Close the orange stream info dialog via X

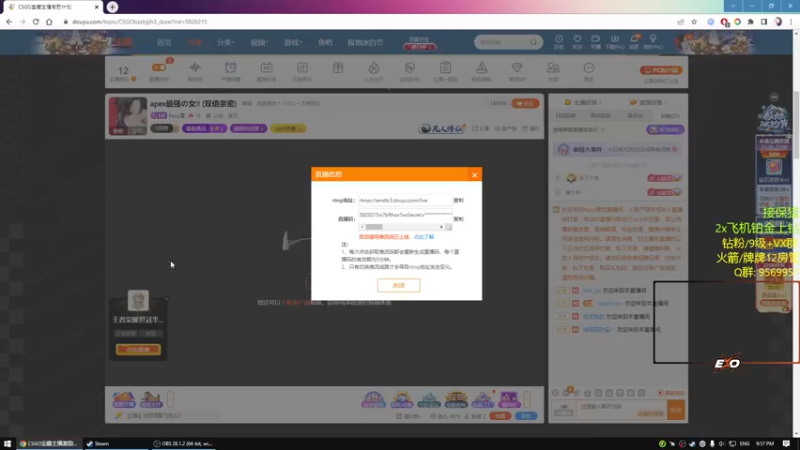coord(474,175)
